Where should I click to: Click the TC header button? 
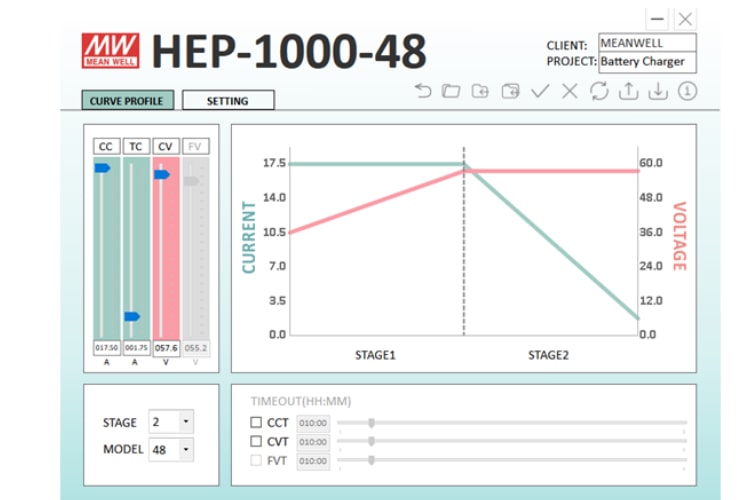pyautogui.click(x=136, y=146)
